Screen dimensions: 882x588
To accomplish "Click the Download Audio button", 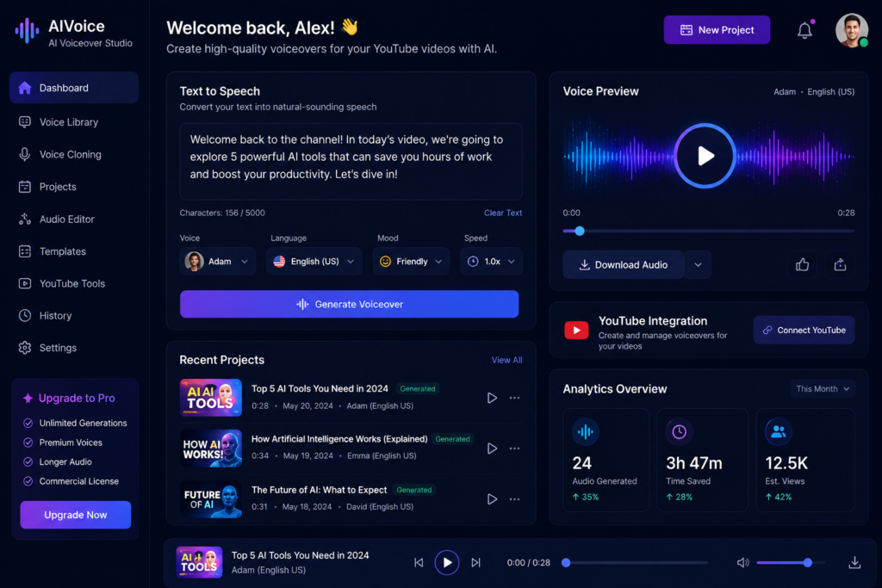I will tap(624, 265).
